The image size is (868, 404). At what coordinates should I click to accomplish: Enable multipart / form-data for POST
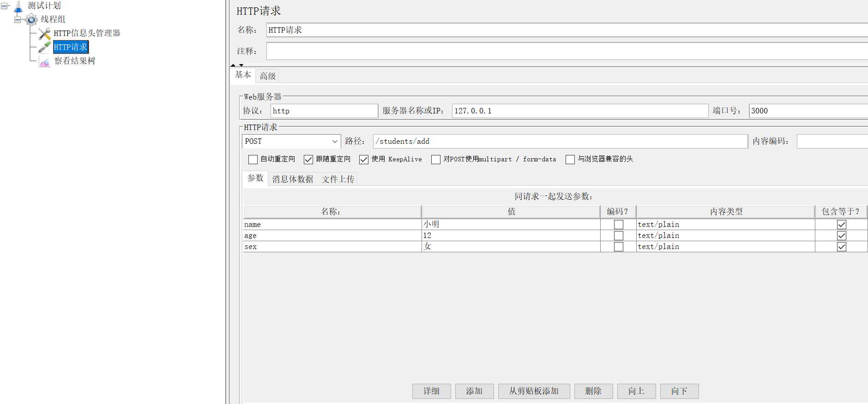[436, 160]
